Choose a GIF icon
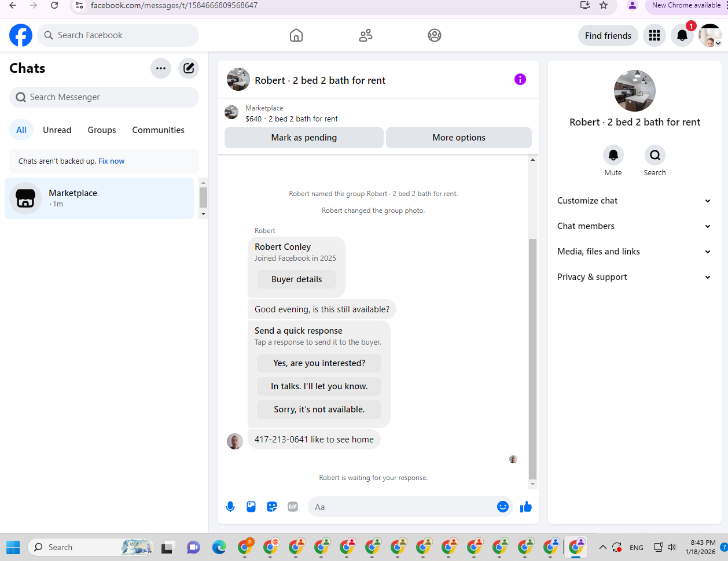This screenshot has height=561, width=728. [293, 507]
